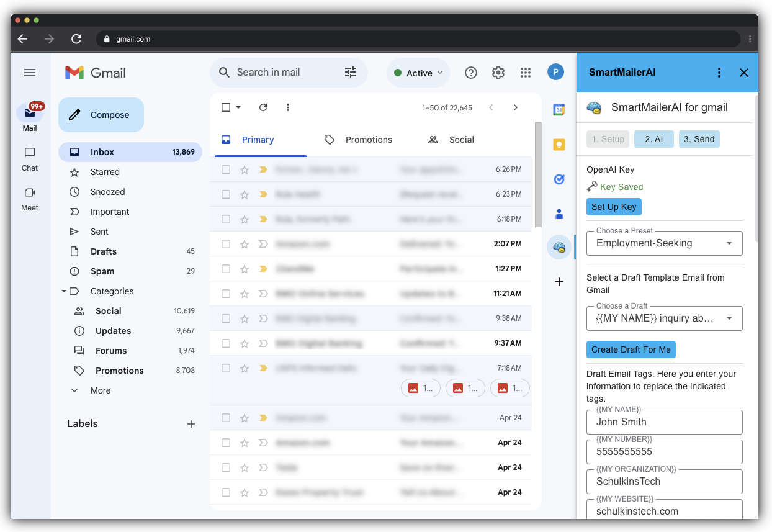This screenshot has height=532, width=772.
Task: Open Google Keep side panel icon
Action: tap(559, 145)
